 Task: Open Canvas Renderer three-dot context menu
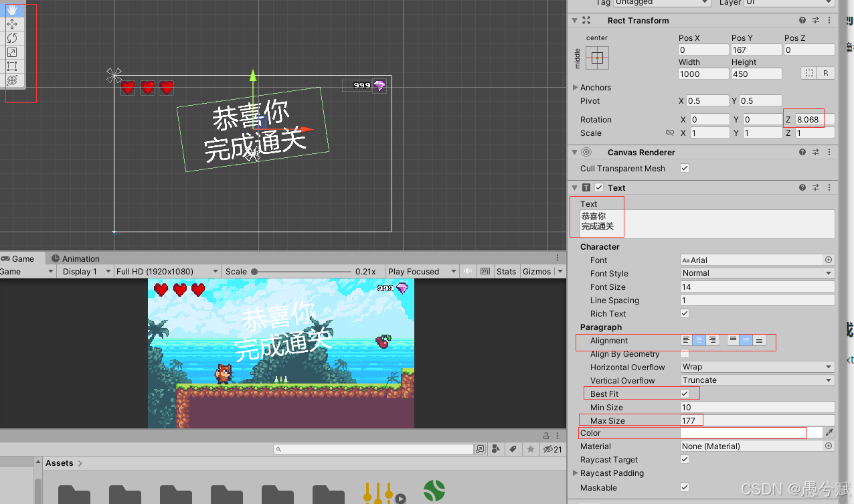[x=829, y=153]
